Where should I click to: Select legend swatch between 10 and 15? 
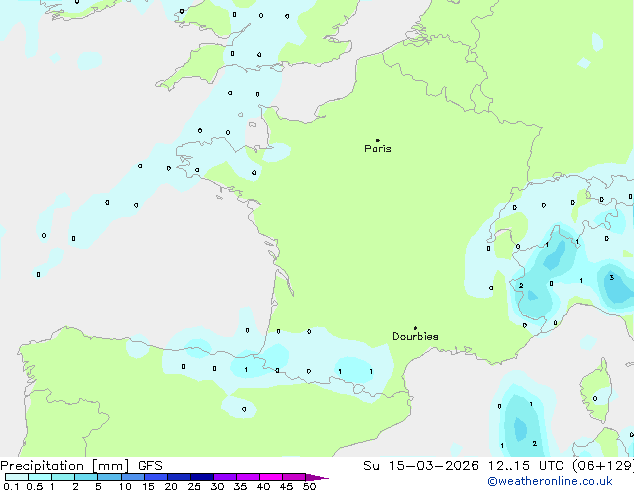coord(132,477)
